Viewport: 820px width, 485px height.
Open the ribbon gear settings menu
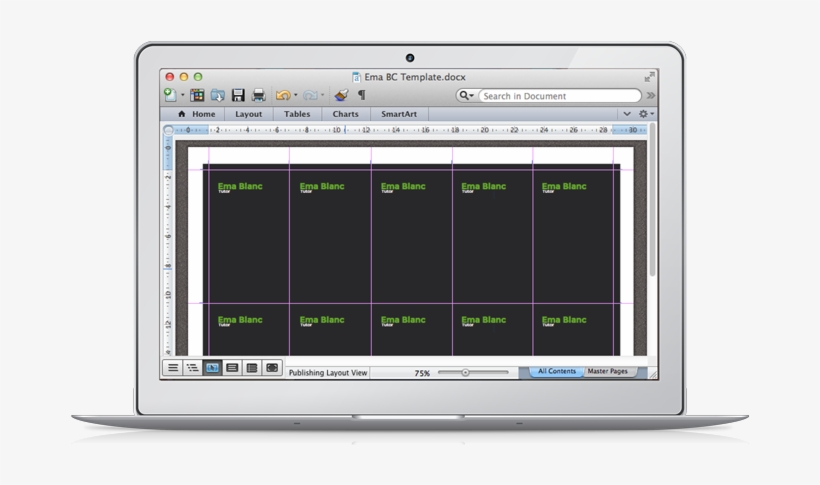point(645,114)
